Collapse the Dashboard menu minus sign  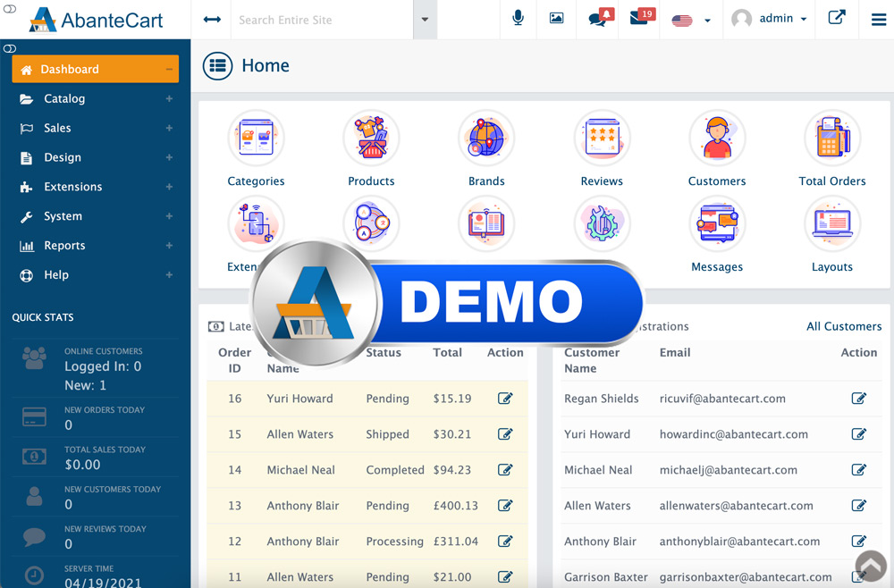[169, 70]
